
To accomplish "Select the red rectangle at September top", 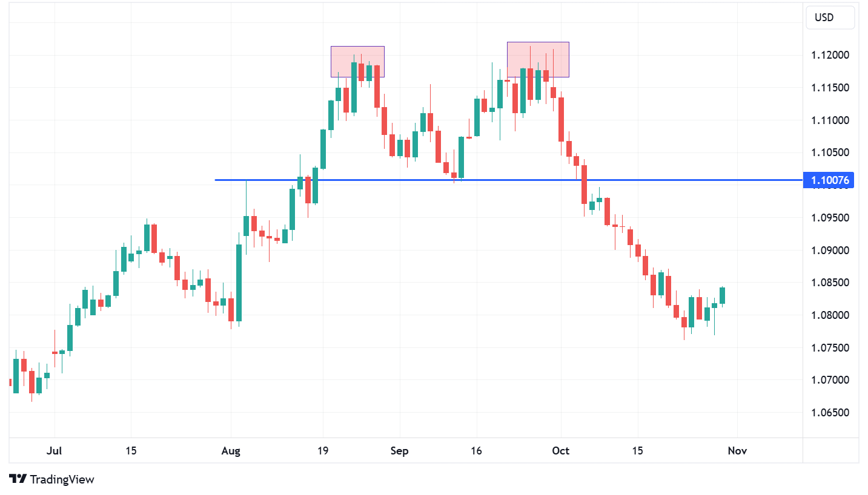I will 538,59.
